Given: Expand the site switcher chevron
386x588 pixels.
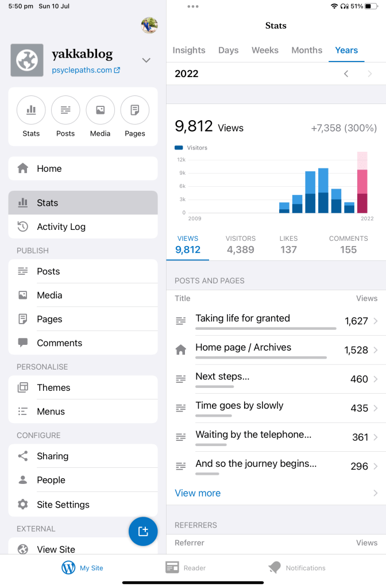Looking at the screenshot, I should click(146, 60).
